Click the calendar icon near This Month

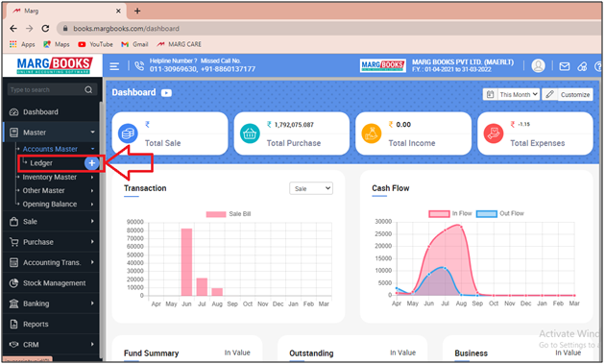[x=490, y=94]
